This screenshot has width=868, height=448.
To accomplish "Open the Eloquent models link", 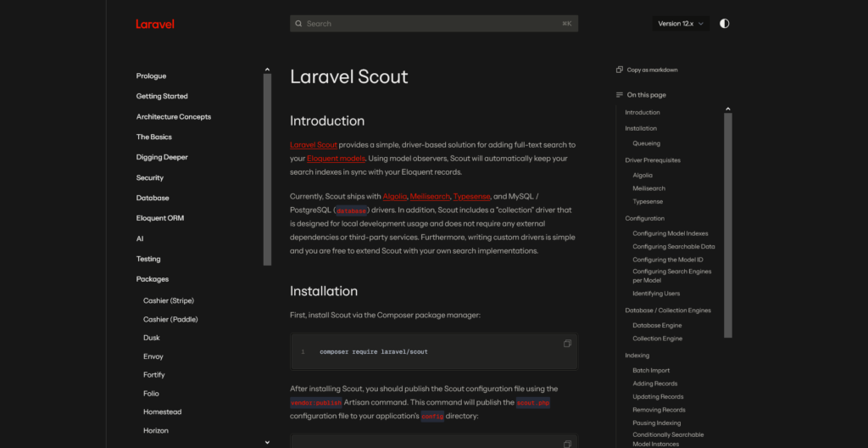I will click(x=337, y=159).
